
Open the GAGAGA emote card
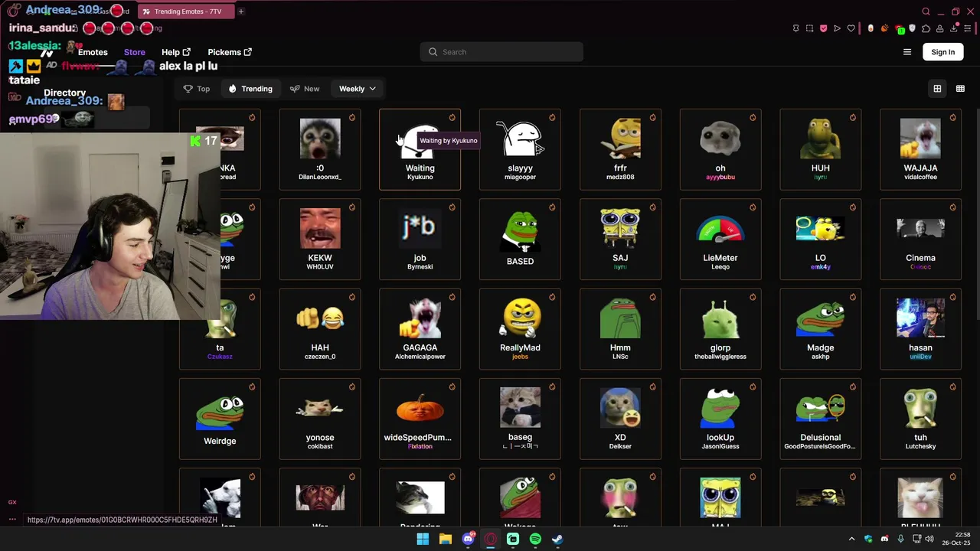[x=420, y=329]
